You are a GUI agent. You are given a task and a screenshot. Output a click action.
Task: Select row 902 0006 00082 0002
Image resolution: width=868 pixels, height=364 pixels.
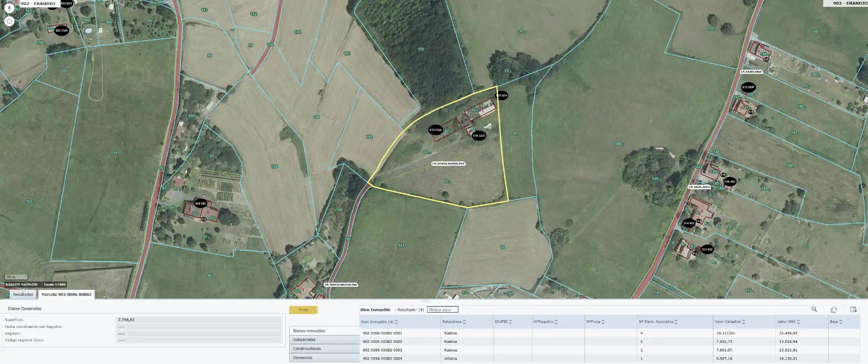point(610,342)
